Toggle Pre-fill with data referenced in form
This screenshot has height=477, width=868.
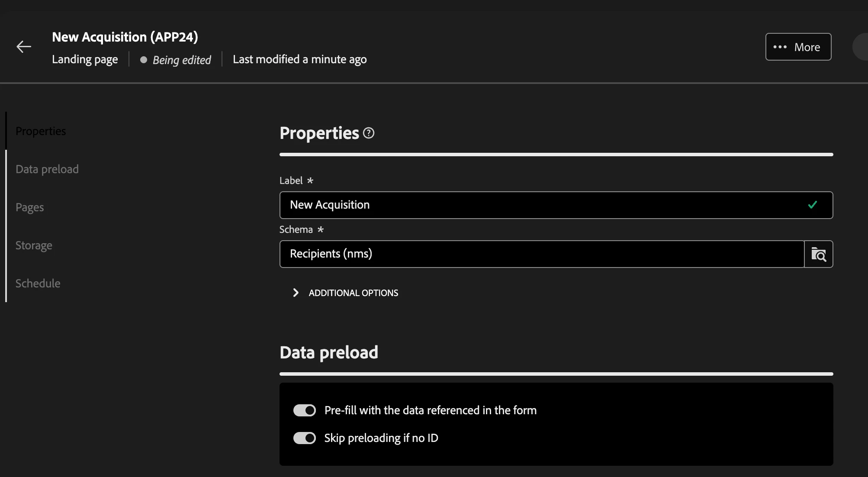pos(305,410)
